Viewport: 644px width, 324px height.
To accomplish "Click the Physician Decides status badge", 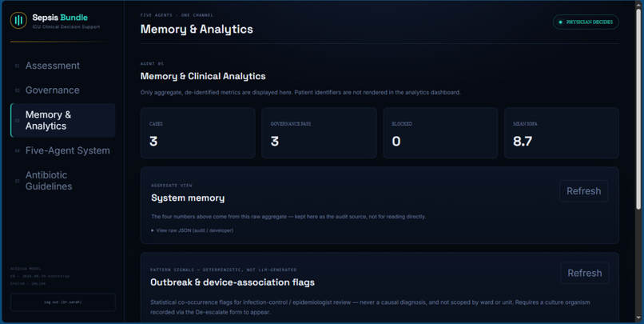I will (586, 22).
